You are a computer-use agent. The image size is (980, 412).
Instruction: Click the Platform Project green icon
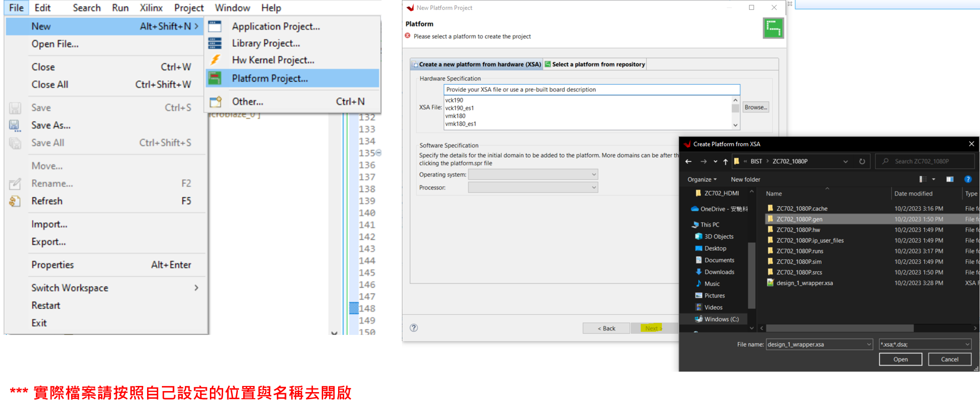tap(215, 78)
